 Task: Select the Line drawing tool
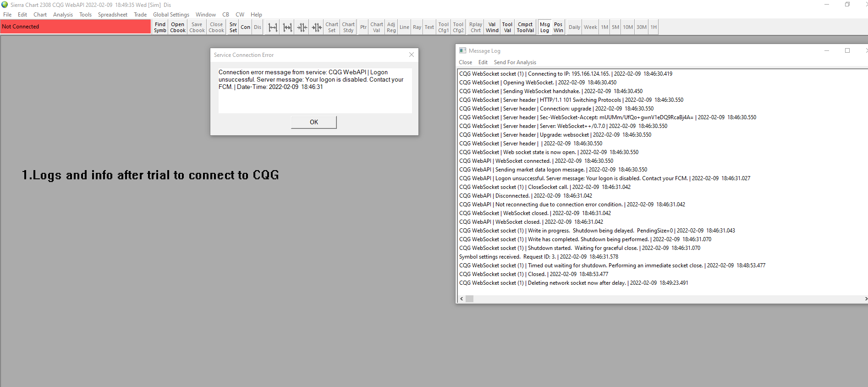coord(404,27)
